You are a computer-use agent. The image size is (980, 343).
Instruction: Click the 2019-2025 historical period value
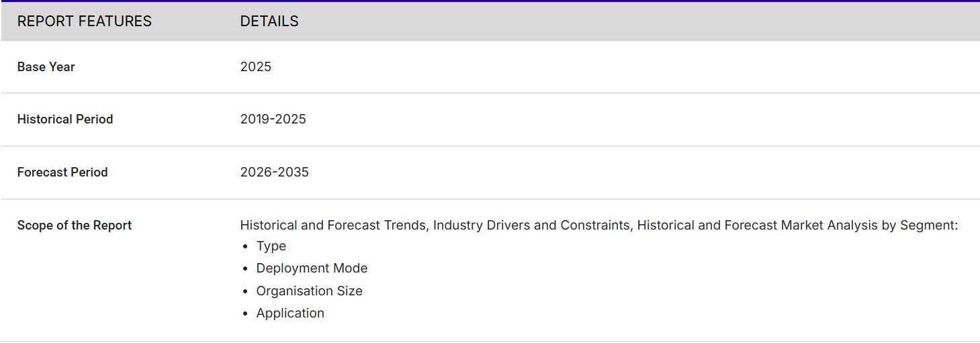(x=273, y=119)
